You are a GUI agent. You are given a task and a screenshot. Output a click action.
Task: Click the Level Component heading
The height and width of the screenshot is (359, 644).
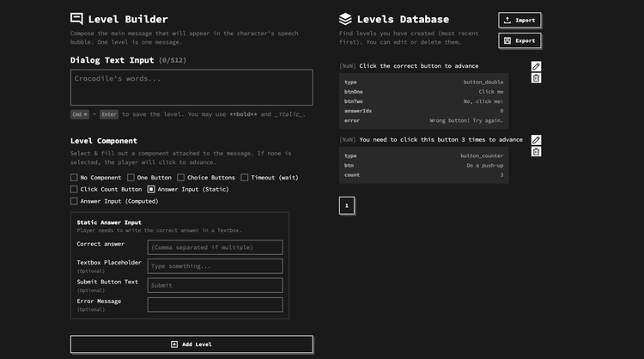104,141
